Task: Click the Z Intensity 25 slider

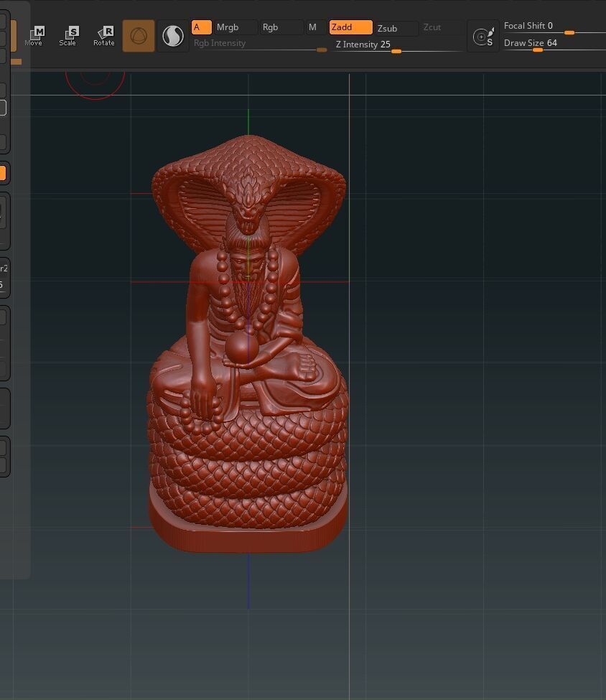Action: 398,46
